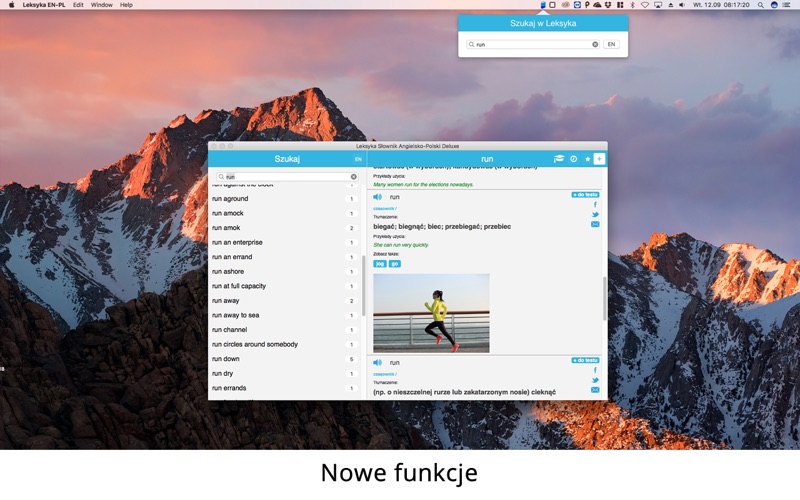The image size is (800, 500).
Task: Open the Apple menu
Action: [x=11, y=5]
